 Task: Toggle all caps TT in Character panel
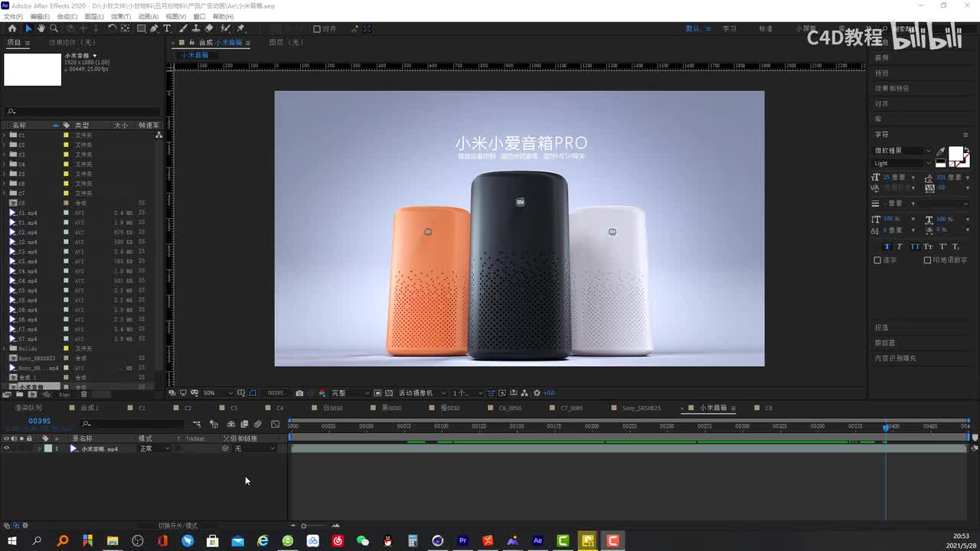(913, 246)
